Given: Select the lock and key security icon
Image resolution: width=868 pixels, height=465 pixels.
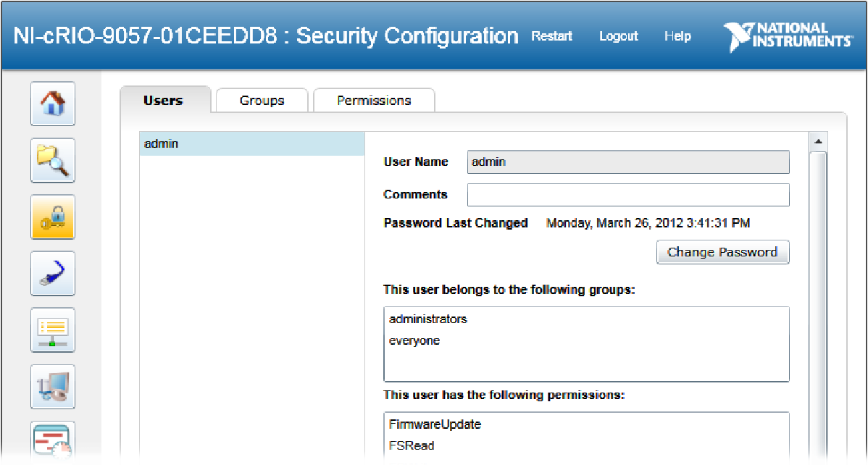Looking at the screenshot, I should pyautogui.click(x=53, y=217).
